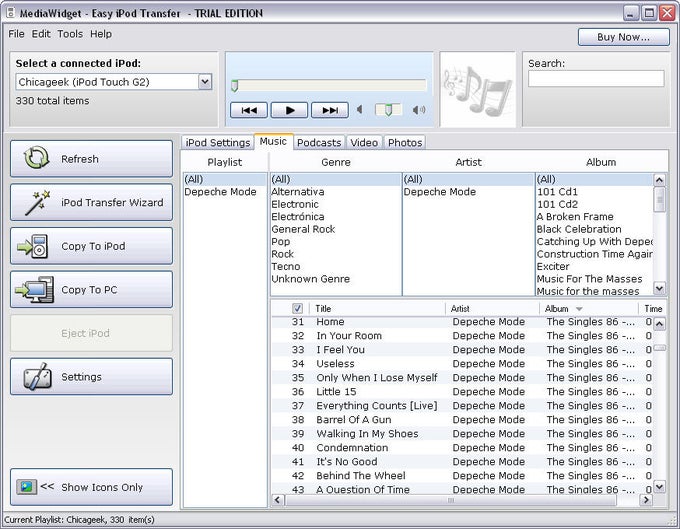Open the Tools menu
Screen dimensions: 680x529
[70, 34]
